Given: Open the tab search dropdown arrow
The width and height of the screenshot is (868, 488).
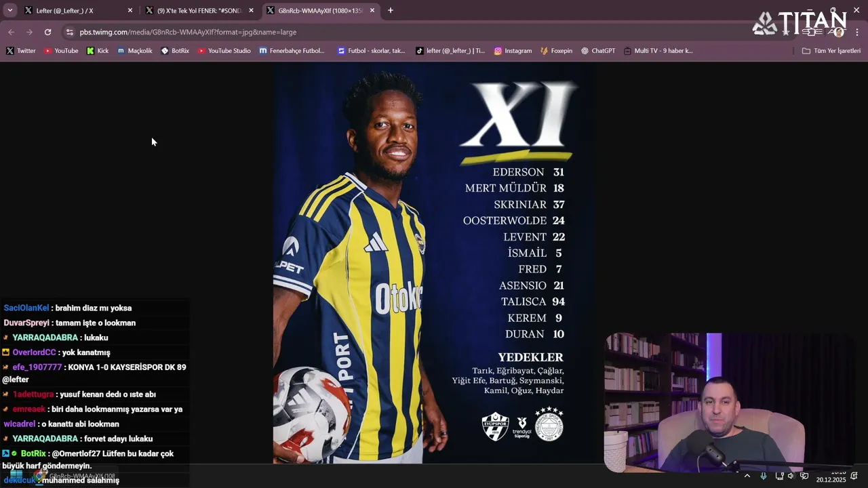Looking at the screenshot, I should [x=9, y=10].
